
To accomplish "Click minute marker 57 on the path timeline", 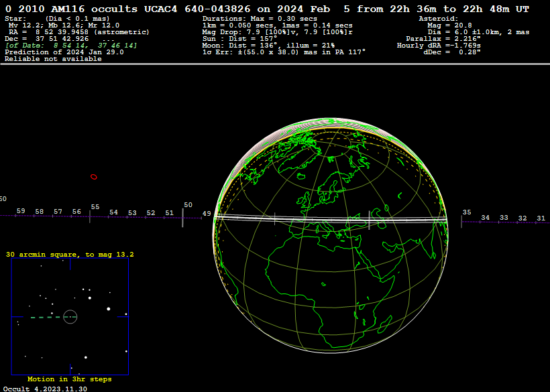I will point(58,212).
